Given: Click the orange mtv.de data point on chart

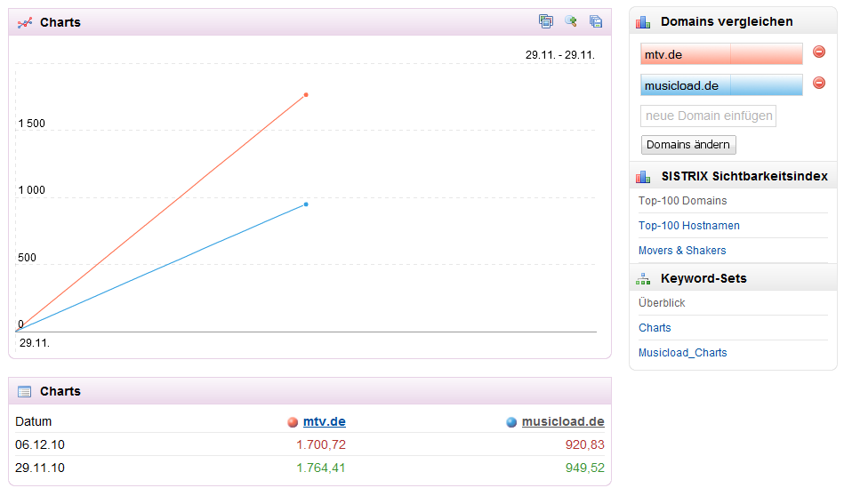Looking at the screenshot, I should (306, 95).
